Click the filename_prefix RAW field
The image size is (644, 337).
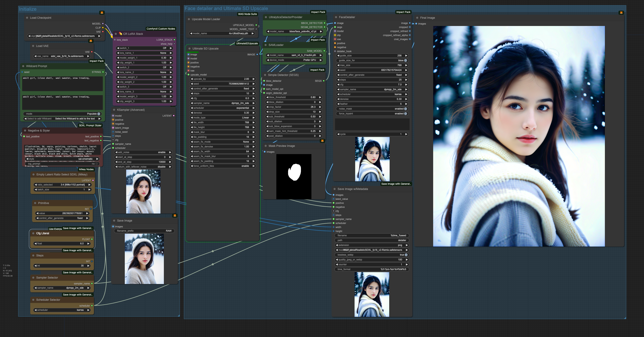[144, 231]
